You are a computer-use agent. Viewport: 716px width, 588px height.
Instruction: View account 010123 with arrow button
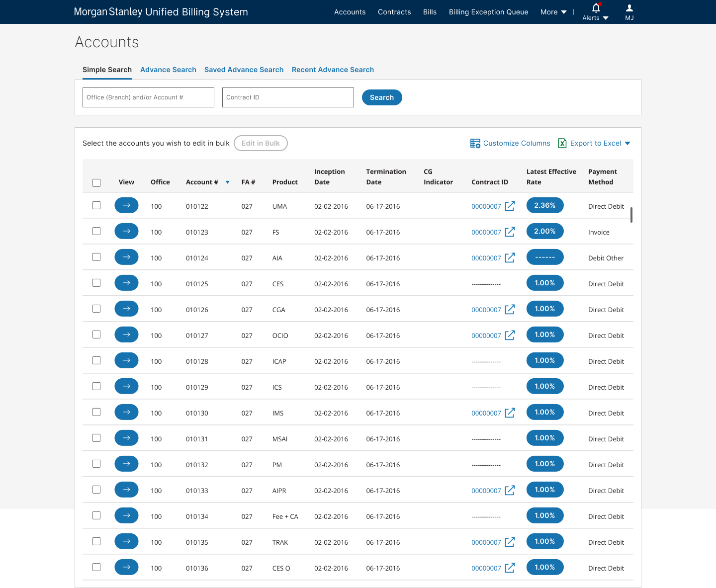(x=126, y=231)
